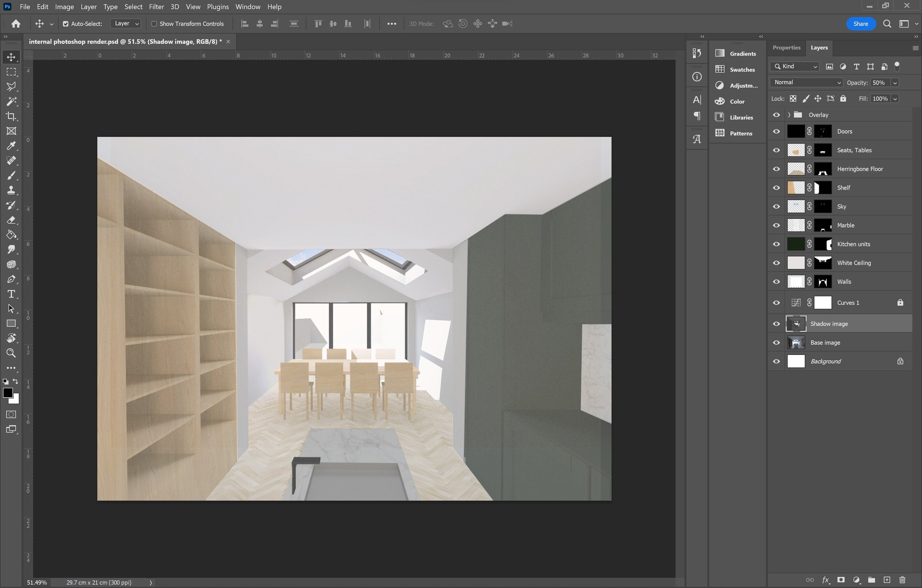Open the Libraries panel

pyautogui.click(x=737, y=118)
